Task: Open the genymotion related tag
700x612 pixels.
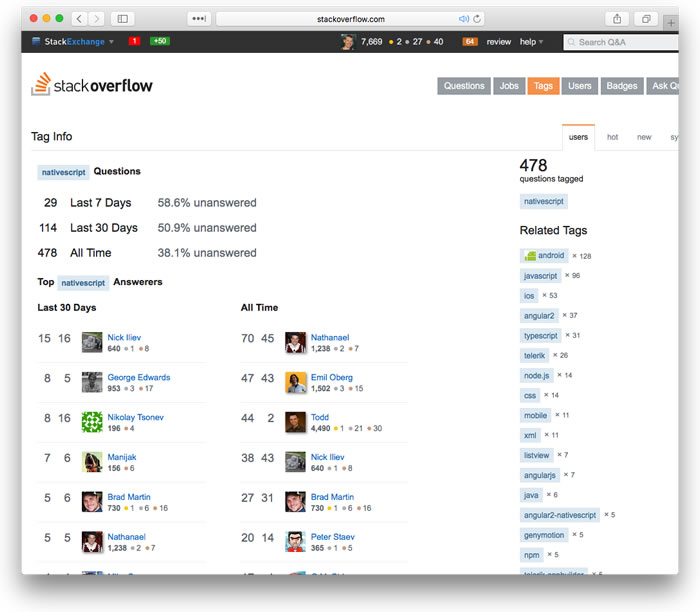Action: pos(544,535)
